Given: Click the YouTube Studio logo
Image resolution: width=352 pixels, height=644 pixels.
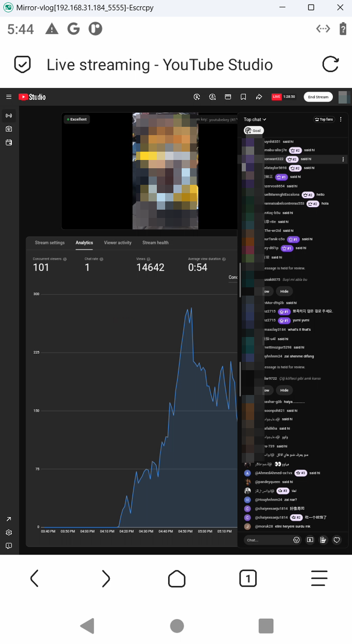Looking at the screenshot, I should coord(32,97).
